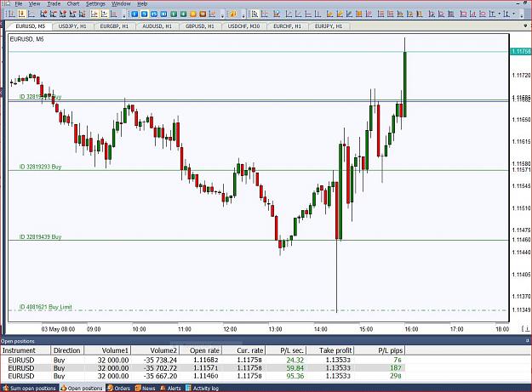Select the position opened at 1.11682

click(203, 360)
